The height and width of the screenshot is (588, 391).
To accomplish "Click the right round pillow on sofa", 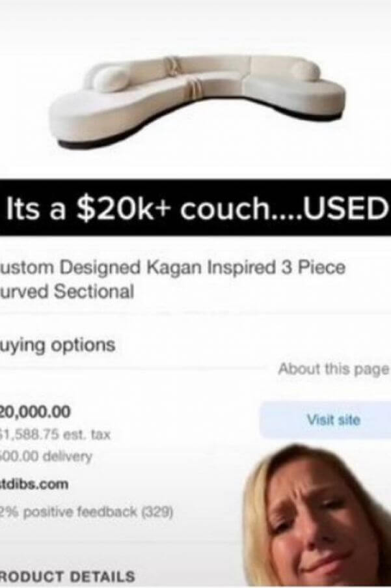I will (x=305, y=71).
